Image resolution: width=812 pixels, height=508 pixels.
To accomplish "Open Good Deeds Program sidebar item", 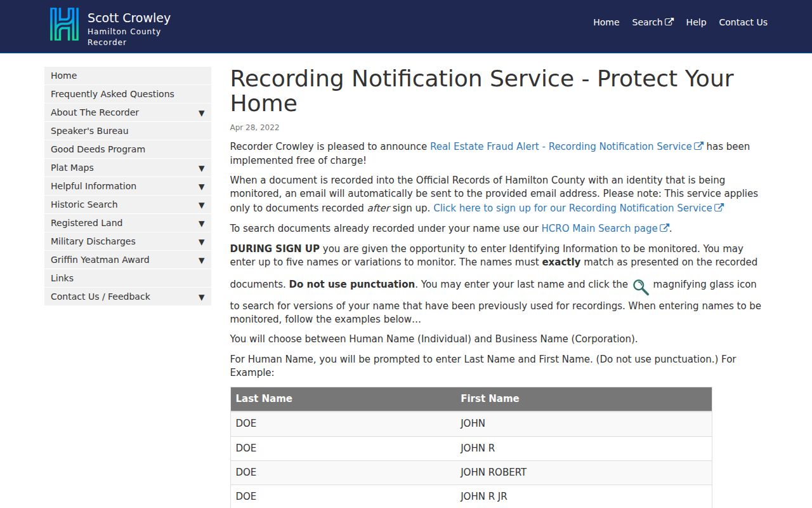I will pyautogui.click(x=128, y=149).
